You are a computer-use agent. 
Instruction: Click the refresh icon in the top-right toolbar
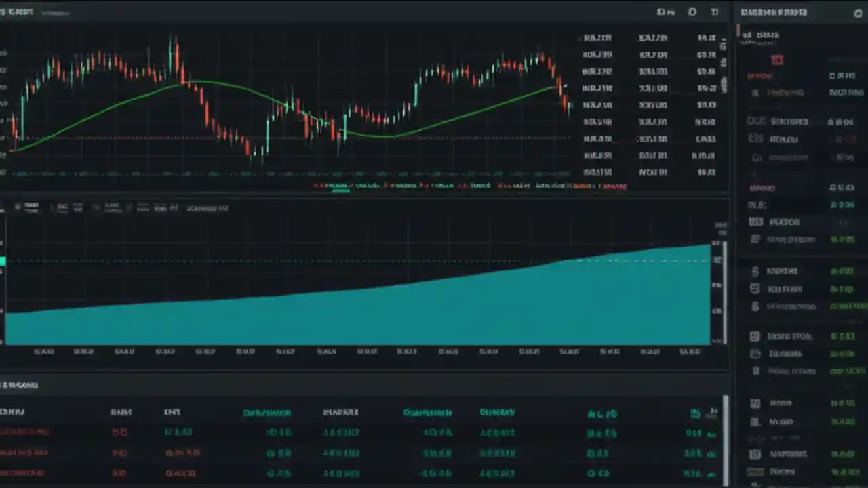click(x=692, y=12)
